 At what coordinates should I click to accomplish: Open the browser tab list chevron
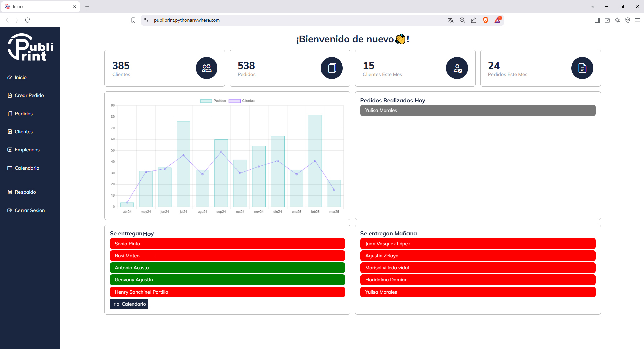pos(593,7)
